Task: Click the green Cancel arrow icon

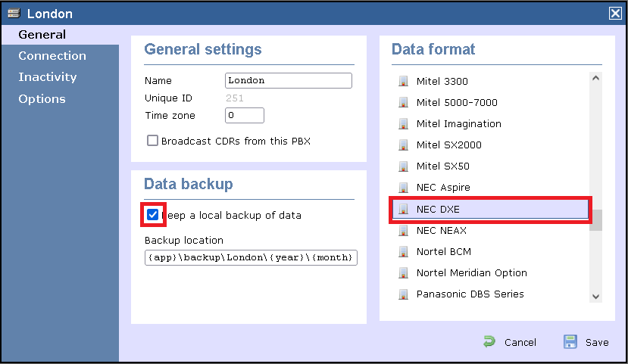Action: (490, 342)
